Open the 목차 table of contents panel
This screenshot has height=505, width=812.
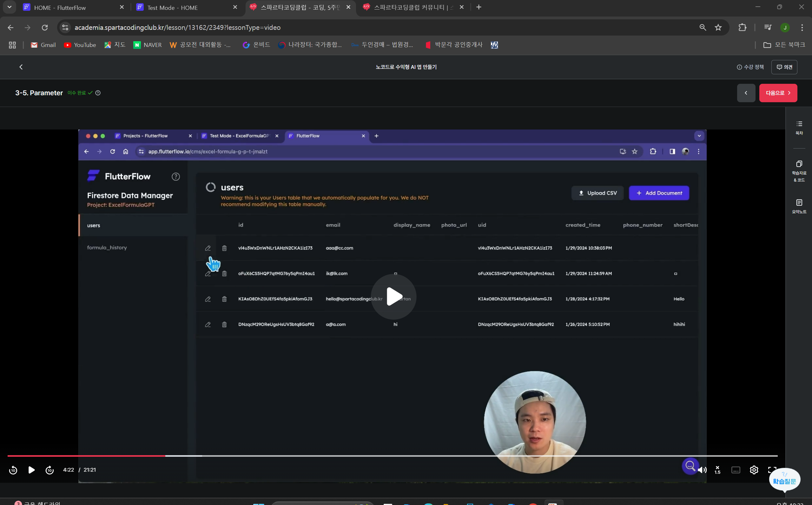click(x=799, y=128)
